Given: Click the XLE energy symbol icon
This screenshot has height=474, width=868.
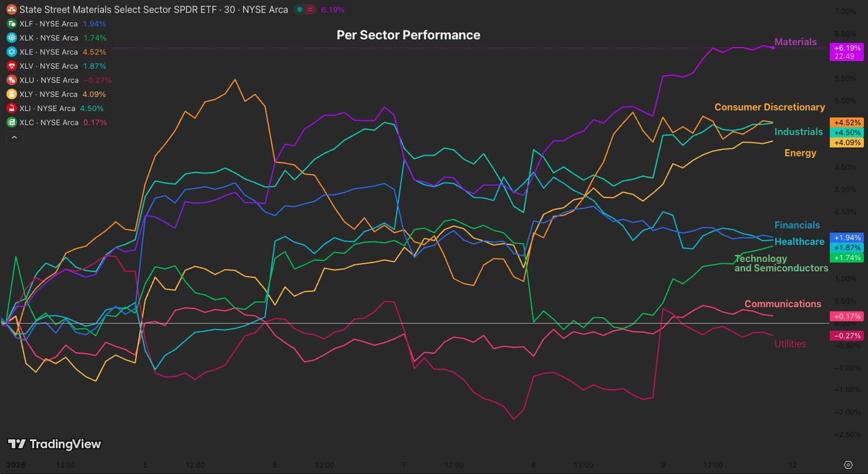Looking at the screenshot, I should (11, 52).
